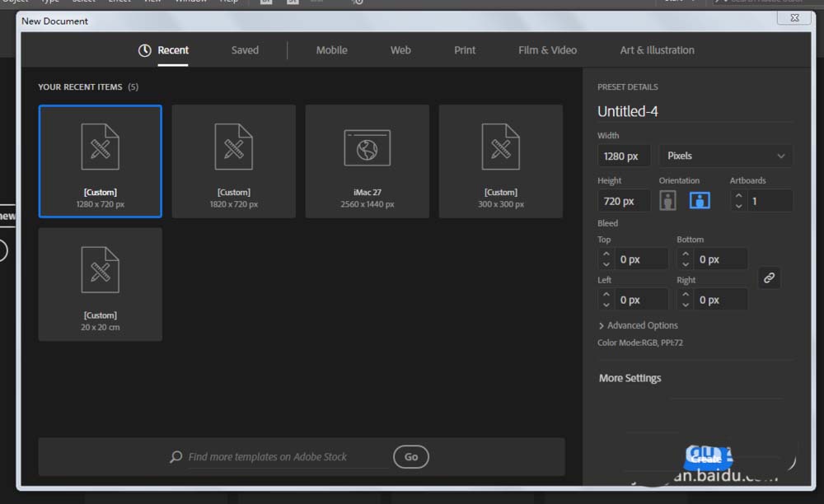Switch to the Saved tab
This screenshot has height=504, width=824.
click(245, 50)
